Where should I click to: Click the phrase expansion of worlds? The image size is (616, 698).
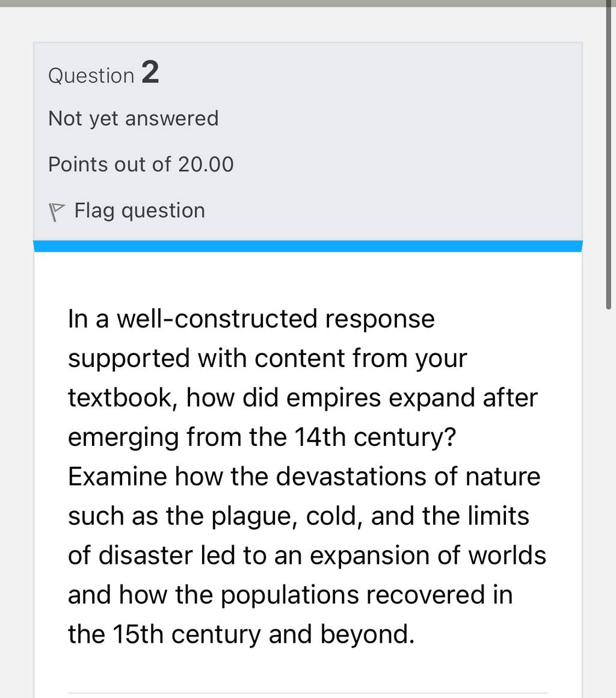tap(428, 555)
